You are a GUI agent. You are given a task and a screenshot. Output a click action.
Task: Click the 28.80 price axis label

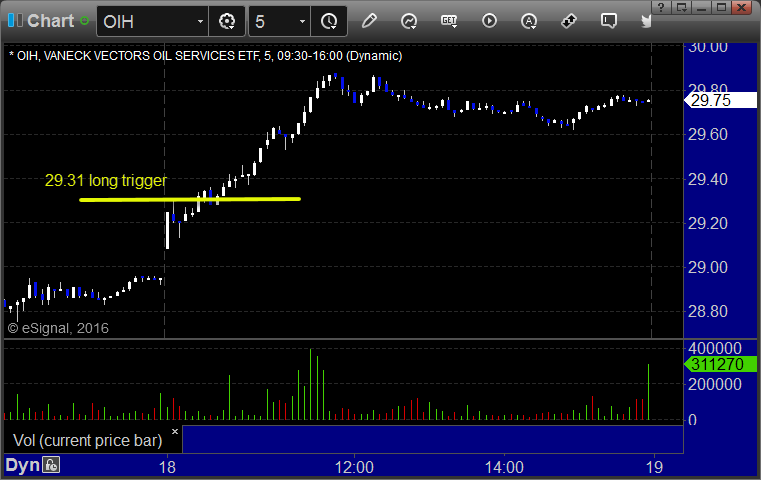click(x=708, y=311)
